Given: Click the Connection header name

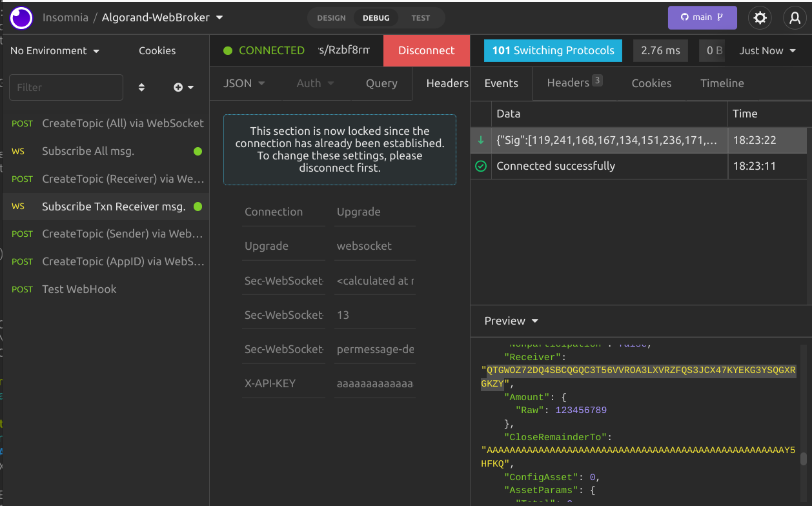Looking at the screenshot, I should pyautogui.click(x=274, y=212).
